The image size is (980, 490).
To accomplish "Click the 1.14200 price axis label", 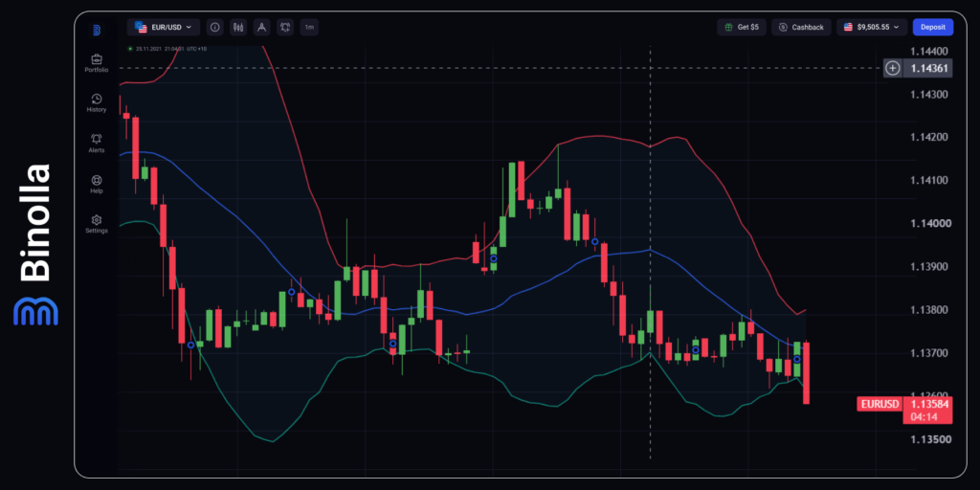I will click(x=927, y=138).
